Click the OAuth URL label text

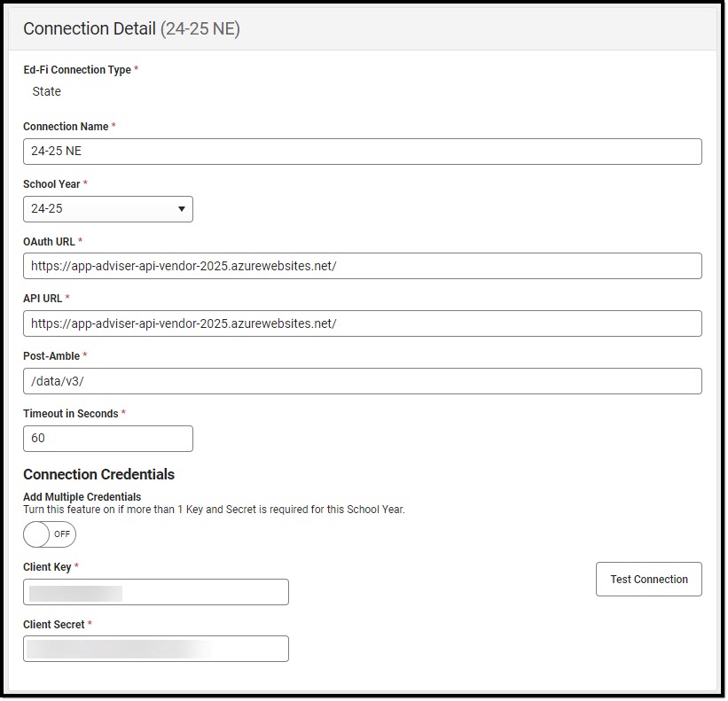50,242
